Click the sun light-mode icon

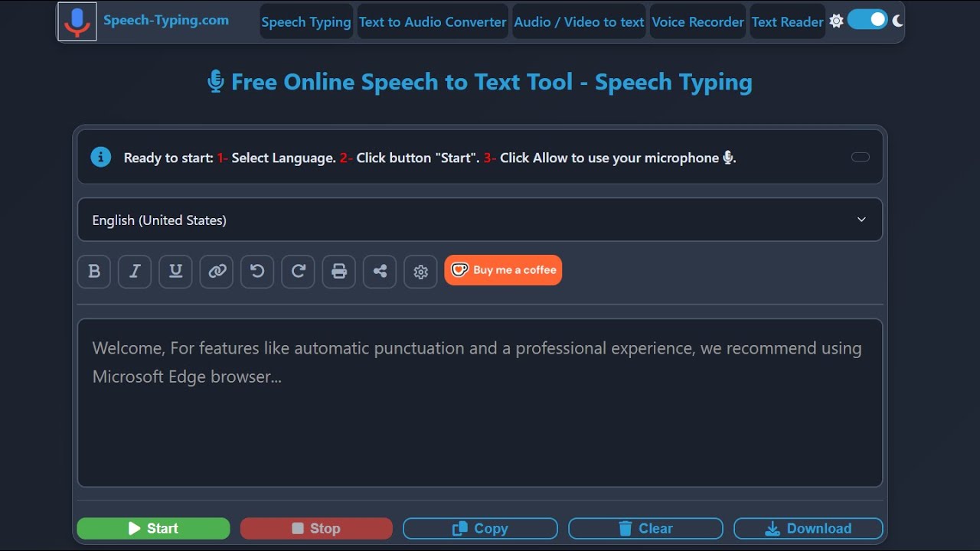tap(836, 21)
